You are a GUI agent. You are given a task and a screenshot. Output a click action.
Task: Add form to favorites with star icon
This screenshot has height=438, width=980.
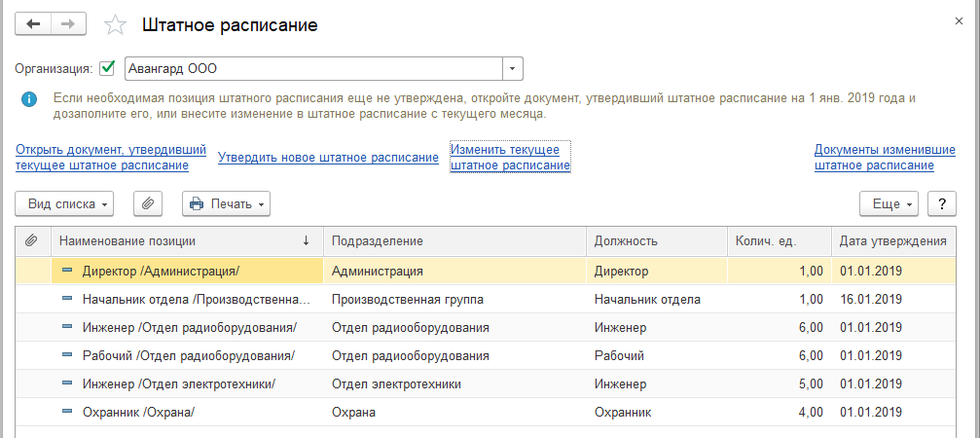[115, 25]
